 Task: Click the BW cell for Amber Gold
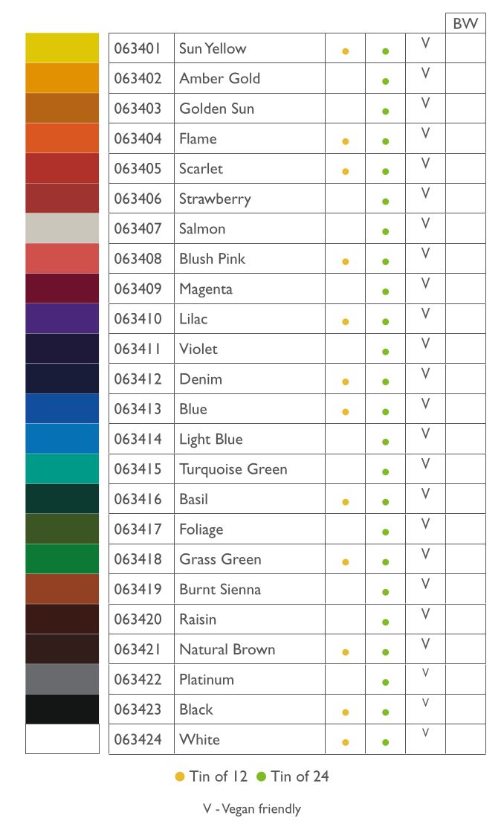[x=465, y=78]
